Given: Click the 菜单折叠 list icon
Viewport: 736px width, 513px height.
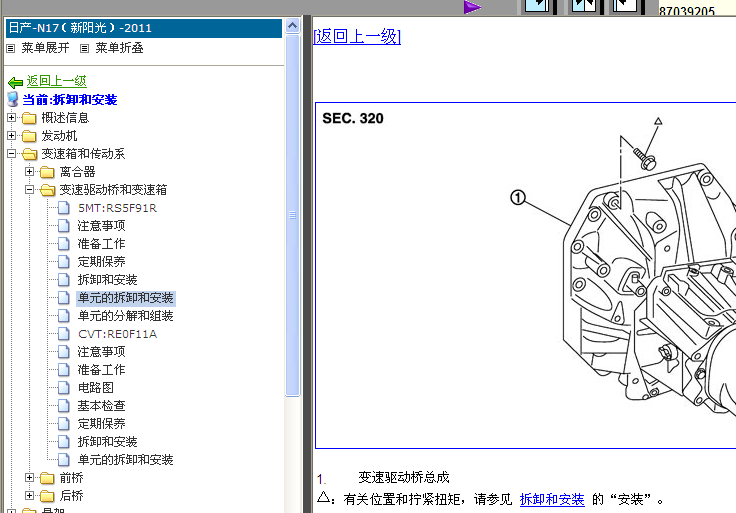Looking at the screenshot, I should pyautogui.click(x=84, y=48).
